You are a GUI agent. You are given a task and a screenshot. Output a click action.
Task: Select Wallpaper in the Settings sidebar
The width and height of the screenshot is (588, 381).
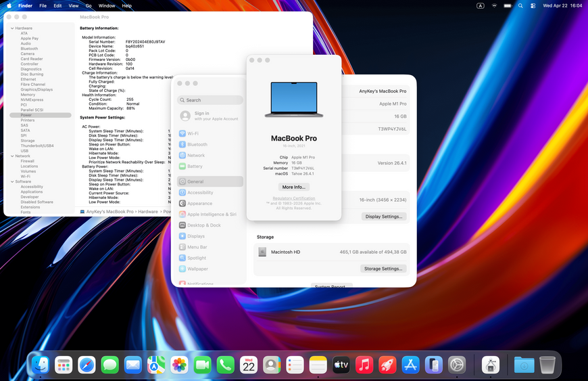click(210, 269)
